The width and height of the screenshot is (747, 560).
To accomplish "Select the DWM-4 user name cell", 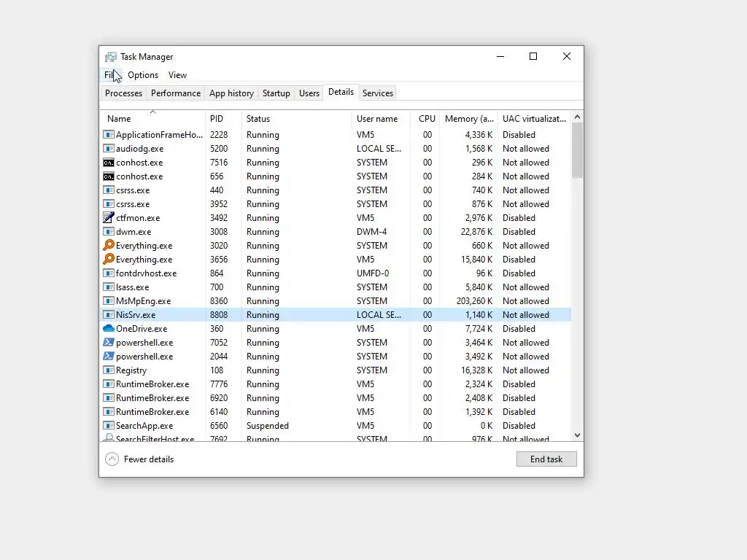I will [371, 232].
